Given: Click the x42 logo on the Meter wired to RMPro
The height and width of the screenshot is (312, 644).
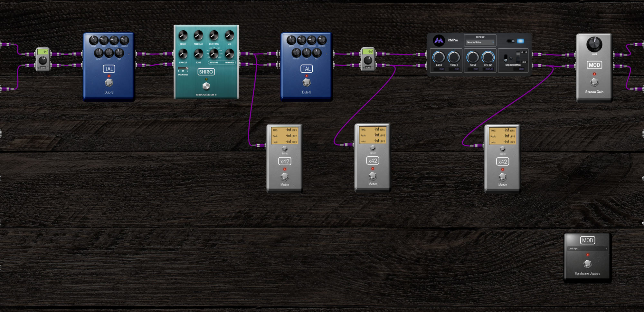Looking at the screenshot, I should click(x=502, y=162).
